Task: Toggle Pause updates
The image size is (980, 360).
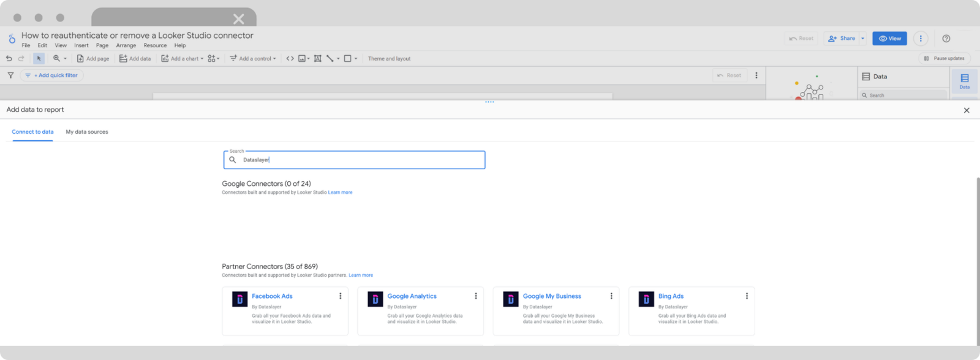Action: click(944, 58)
